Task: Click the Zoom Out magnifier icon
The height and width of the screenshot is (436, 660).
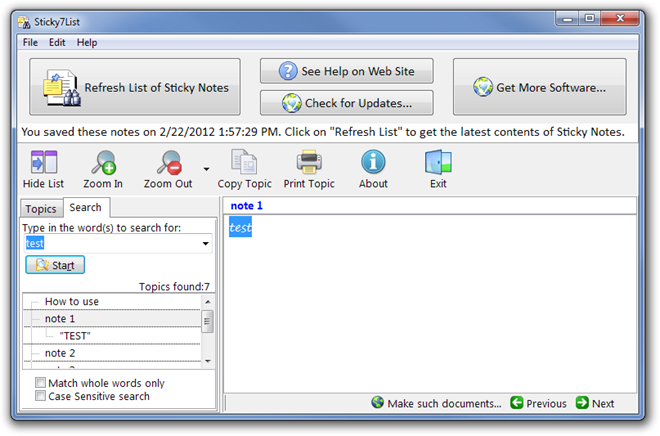Action: (x=169, y=162)
